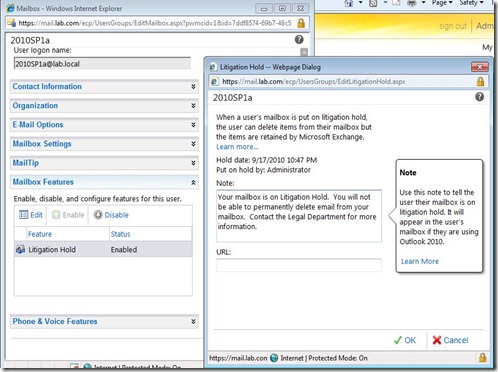Open the Learn more... link under hold description

coord(237,147)
